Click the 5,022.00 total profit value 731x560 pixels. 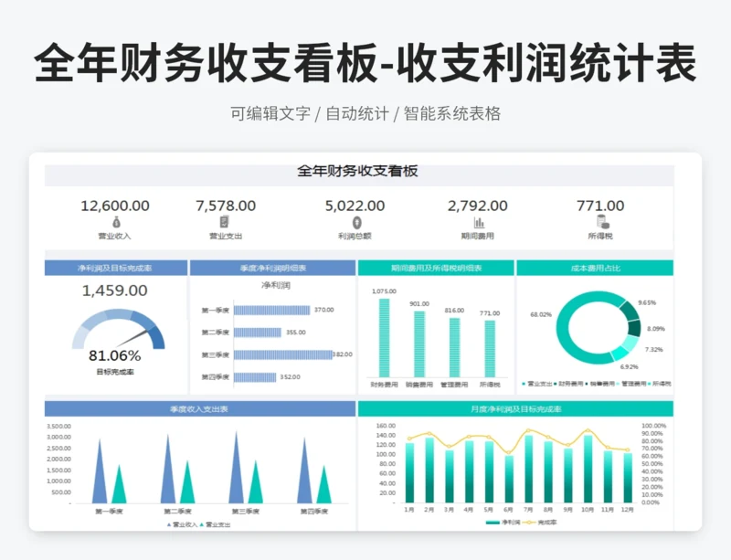[355, 206]
